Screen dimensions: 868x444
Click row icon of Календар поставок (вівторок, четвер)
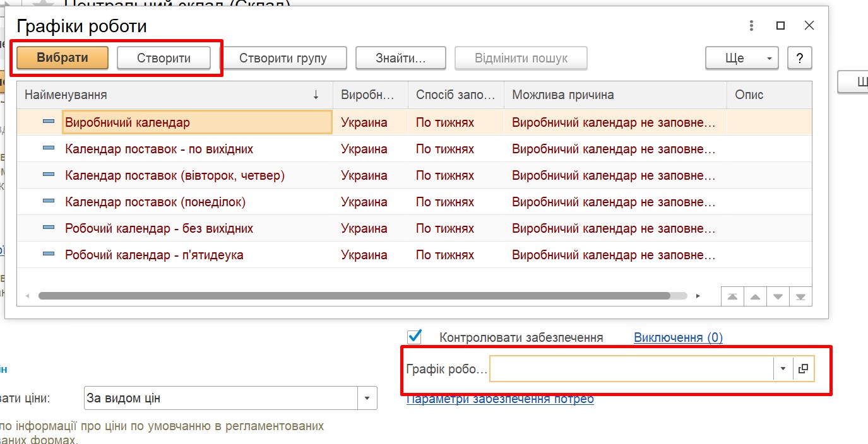(x=49, y=175)
